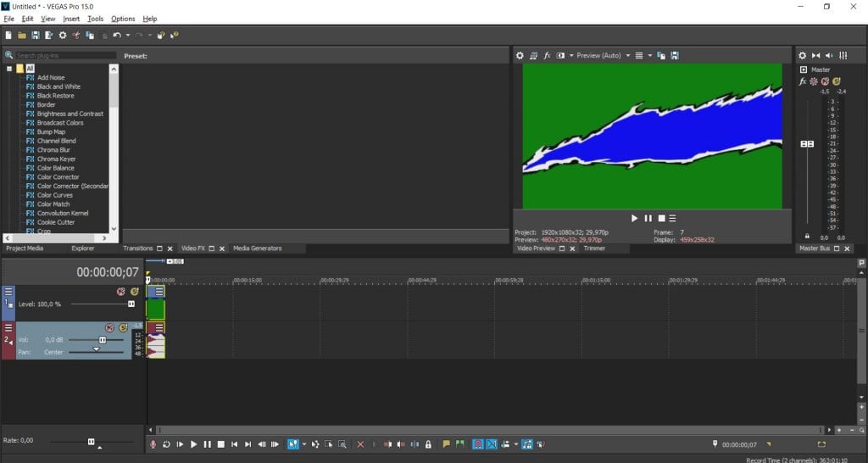Image resolution: width=868 pixels, height=463 pixels.
Task: Open the Preview (Auto) quality dropdown
Action: [603, 55]
